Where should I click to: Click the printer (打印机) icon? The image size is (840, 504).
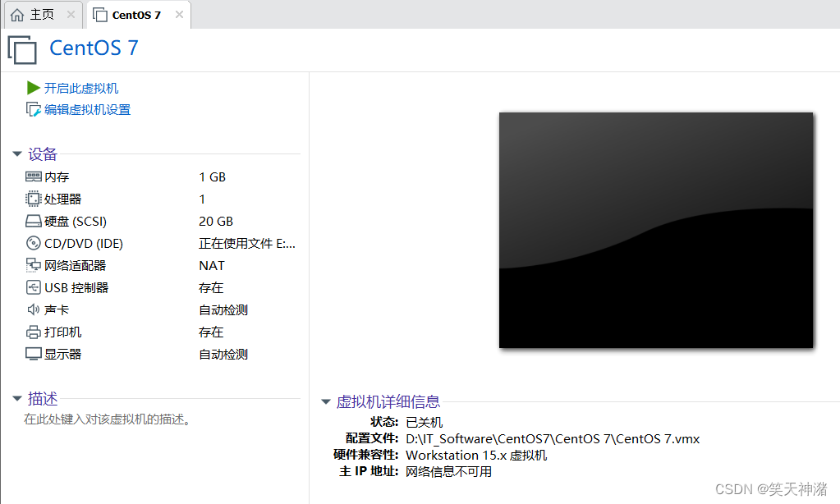[x=33, y=332]
